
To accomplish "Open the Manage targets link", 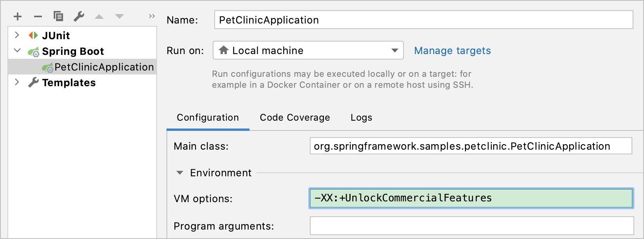I will (452, 51).
